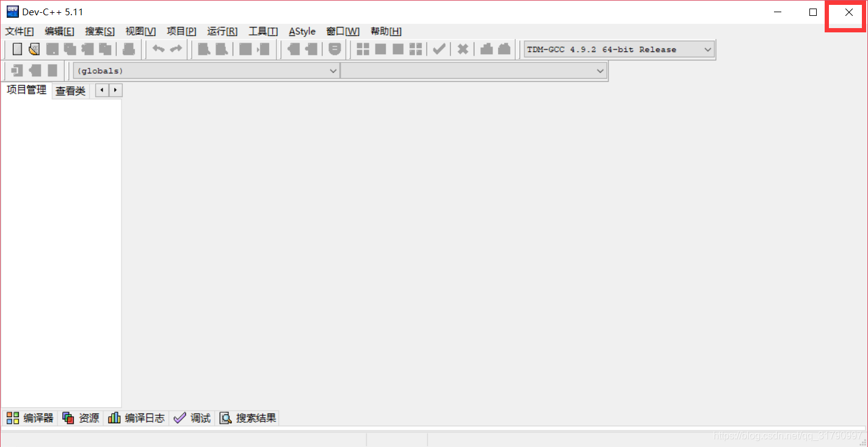Open the empty function list dropdown

(x=474, y=71)
